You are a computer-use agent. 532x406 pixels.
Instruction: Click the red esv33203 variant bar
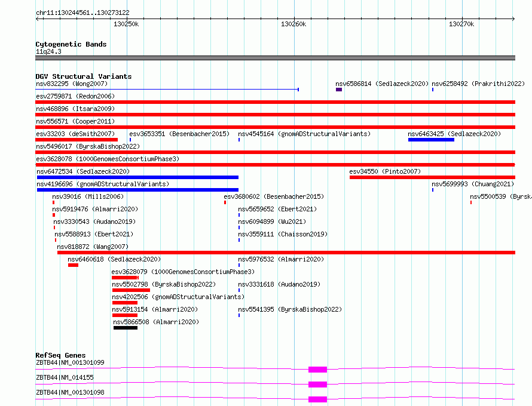click(x=77, y=140)
